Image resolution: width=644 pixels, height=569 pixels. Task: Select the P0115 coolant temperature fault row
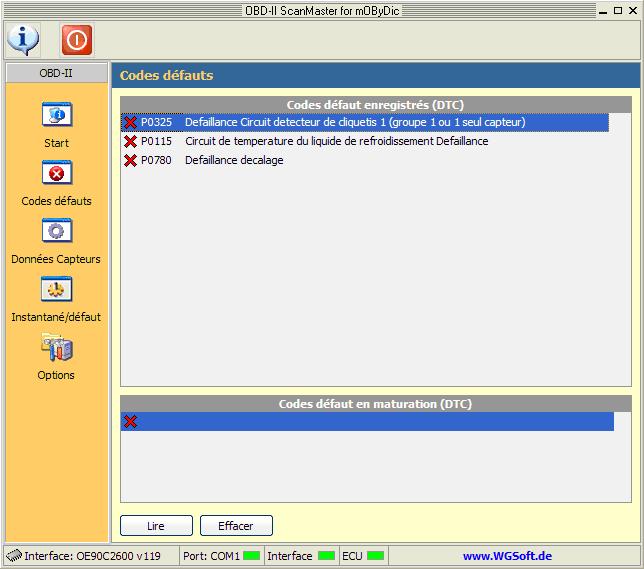coord(336,141)
